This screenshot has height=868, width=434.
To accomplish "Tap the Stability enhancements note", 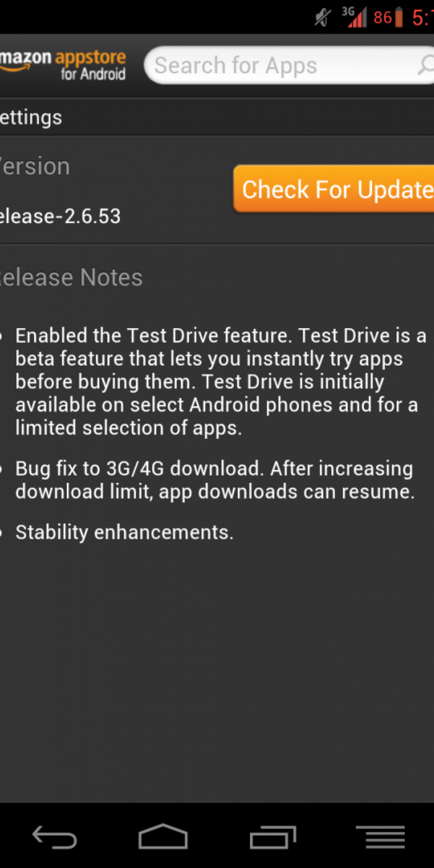I will tap(124, 532).
